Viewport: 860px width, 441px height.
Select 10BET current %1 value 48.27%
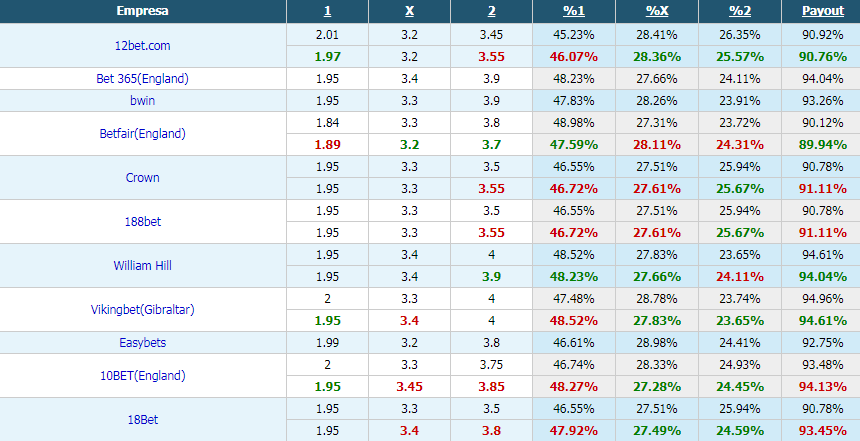click(574, 386)
